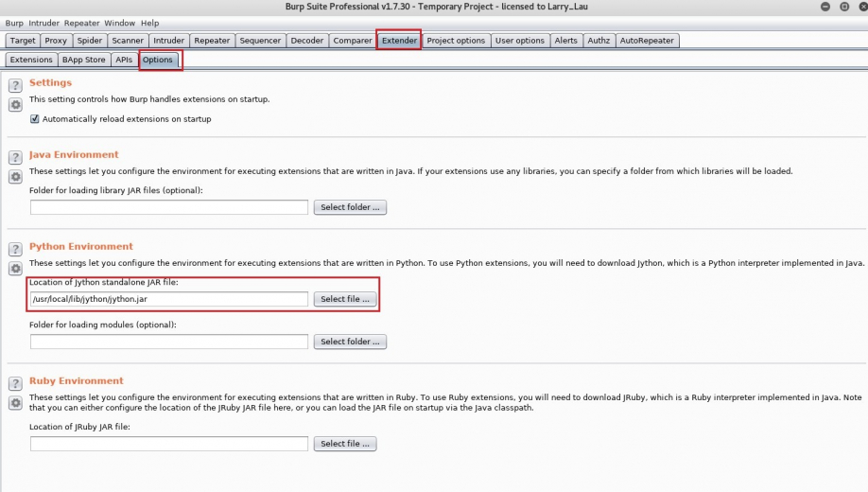
Task: Switch to the Scanner tab
Action: 128,41
